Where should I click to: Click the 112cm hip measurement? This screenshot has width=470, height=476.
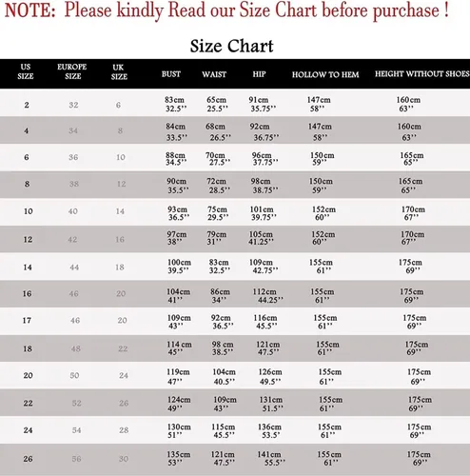point(264,291)
